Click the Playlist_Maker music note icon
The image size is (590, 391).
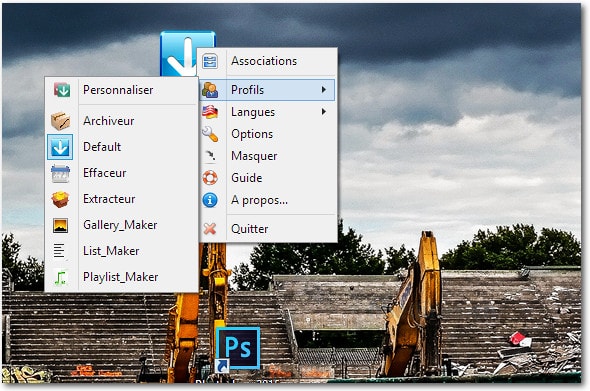click(x=61, y=277)
